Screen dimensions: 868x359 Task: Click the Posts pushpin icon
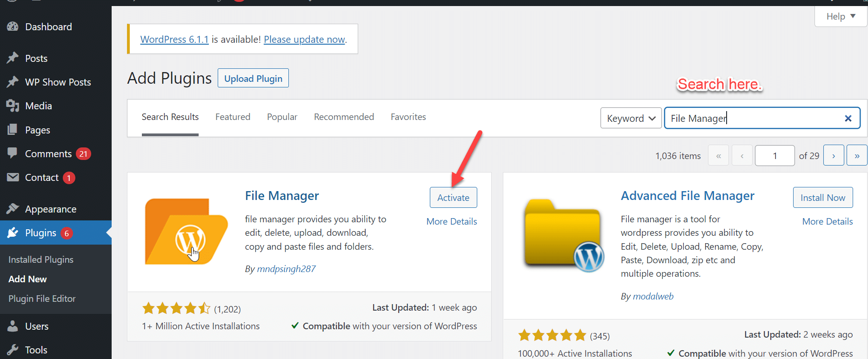tap(13, 58)
